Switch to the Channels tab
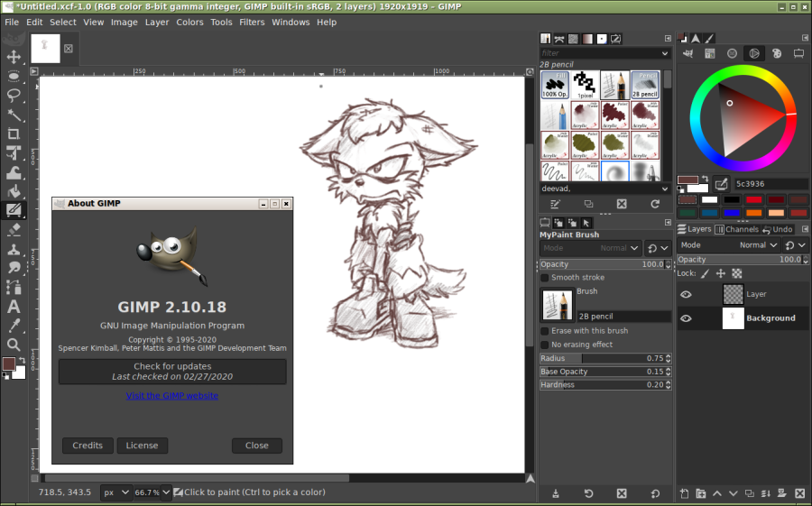Viewport: 812px width, 506px height. (737, 229)
